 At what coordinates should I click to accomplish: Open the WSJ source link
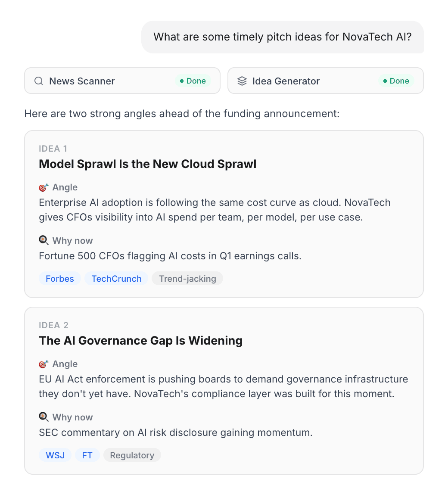tap(55, 455)
